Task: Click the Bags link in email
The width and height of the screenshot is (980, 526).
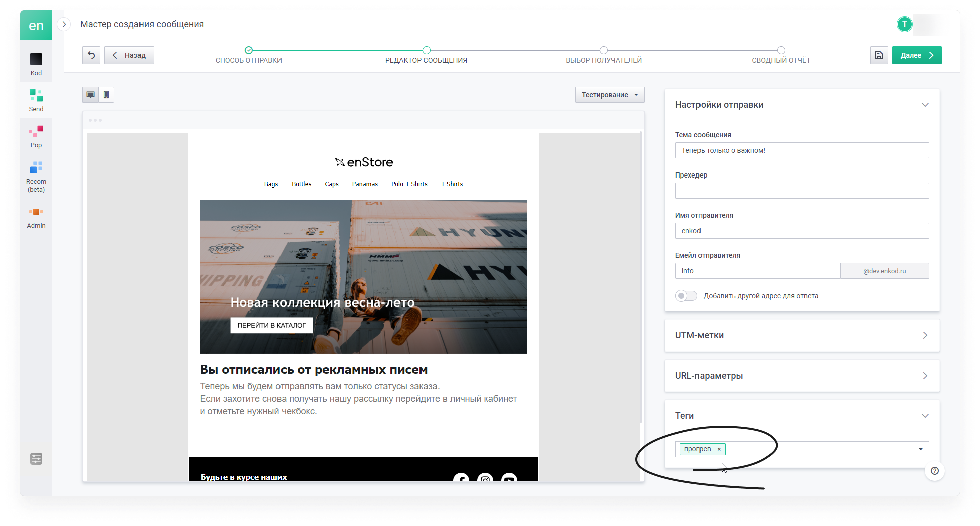Action: [271, 184]
